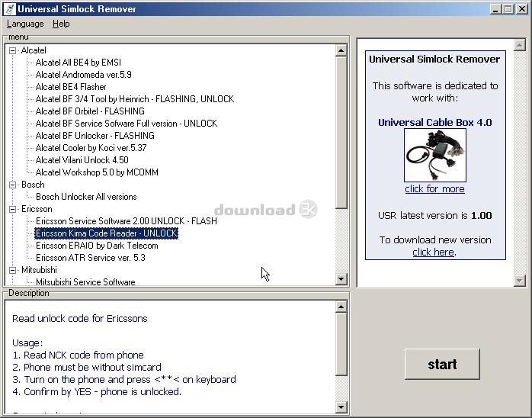Click the Universal Simlock Remover title bar icon
532x418 pixels.
point(10,9)
